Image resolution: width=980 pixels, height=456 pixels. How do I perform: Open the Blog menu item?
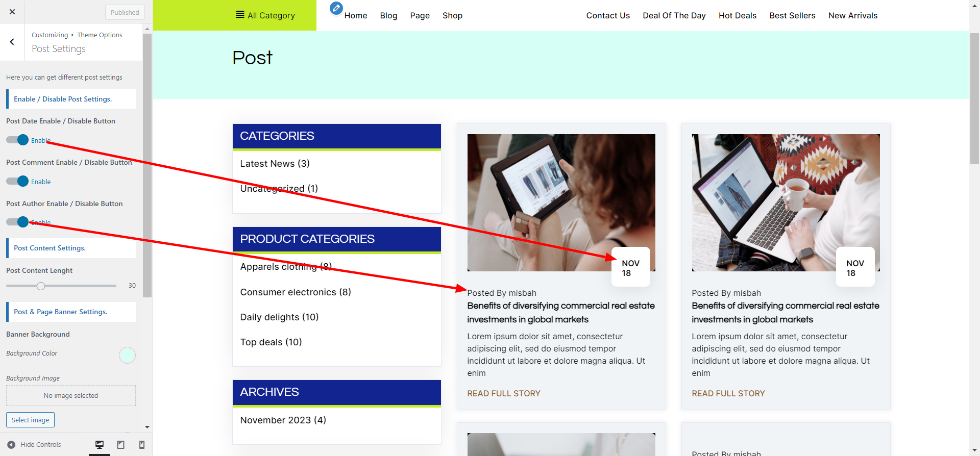tap(388, 16)
